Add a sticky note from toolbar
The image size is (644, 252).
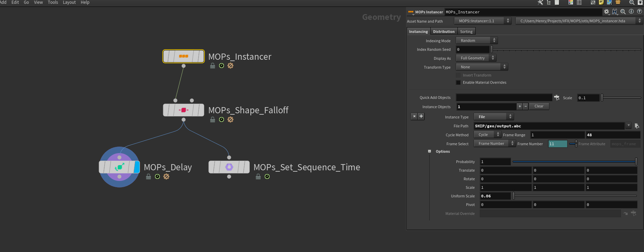click(601, 2)
